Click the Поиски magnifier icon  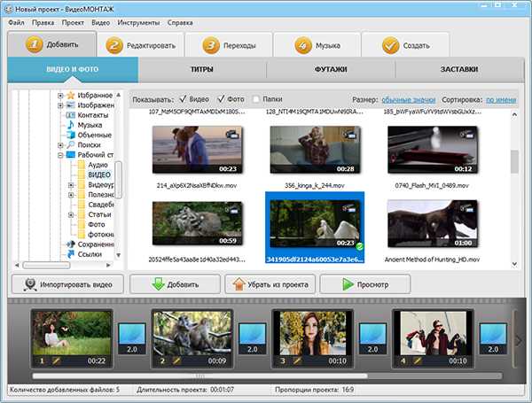click(71, 144)
